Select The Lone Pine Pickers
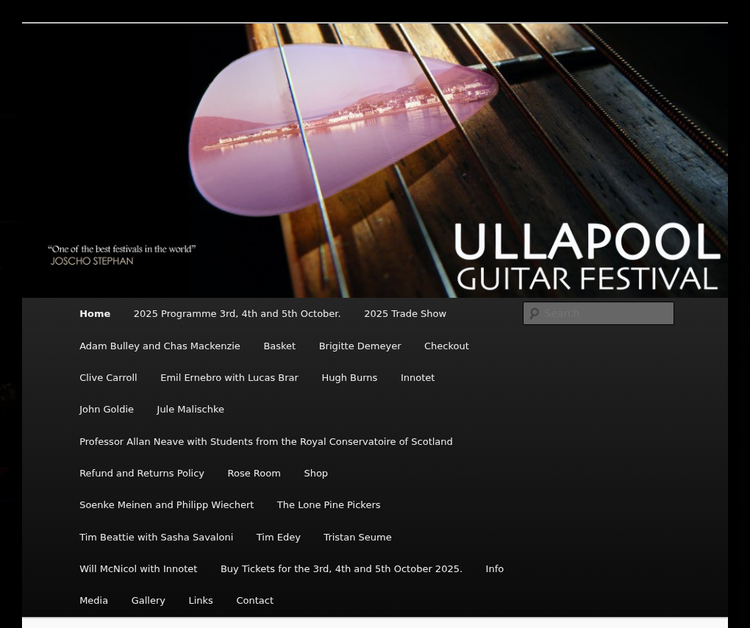 pos(328,506)
